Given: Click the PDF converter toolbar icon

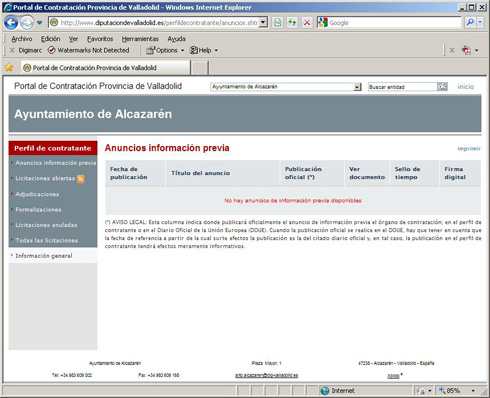Looking at the screenshot, I should [466, 50].
